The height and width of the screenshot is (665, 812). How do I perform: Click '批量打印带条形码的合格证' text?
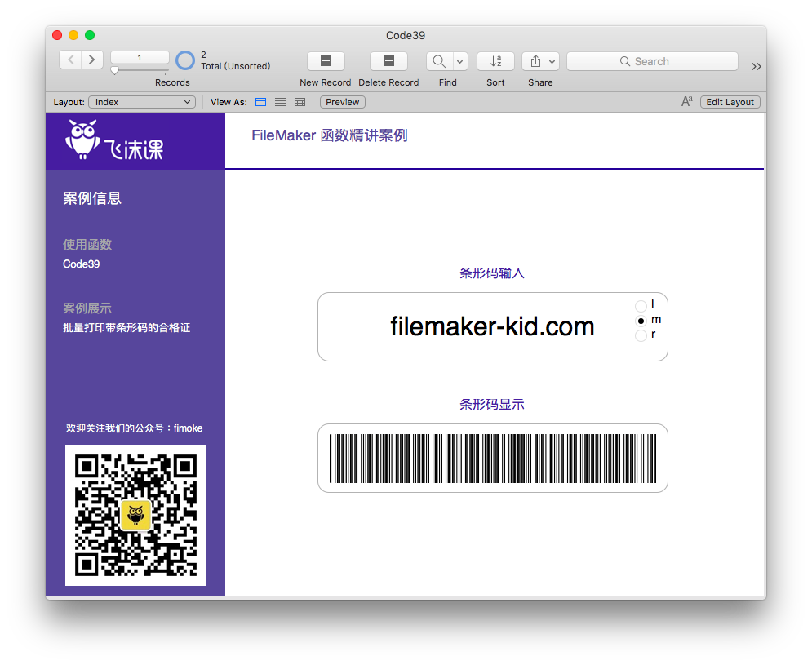tap(126, 328)
